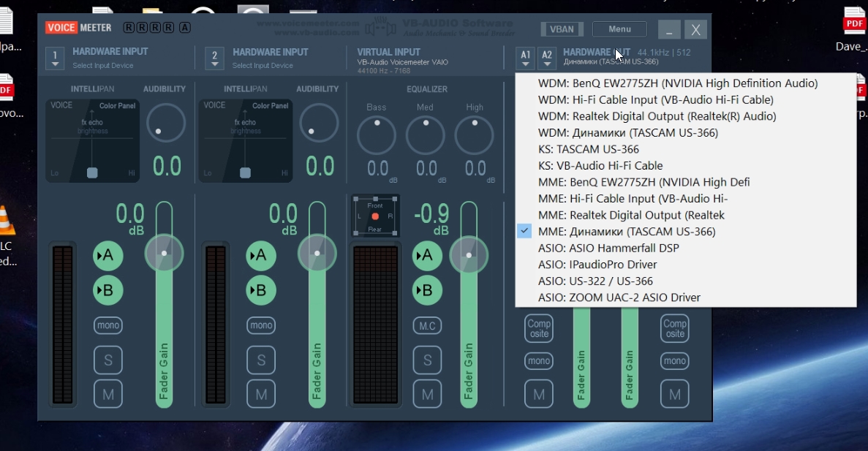The image size is (868, 451).
Task: Solo Hardware Input 2 with the S button
Action: (261, 360)
